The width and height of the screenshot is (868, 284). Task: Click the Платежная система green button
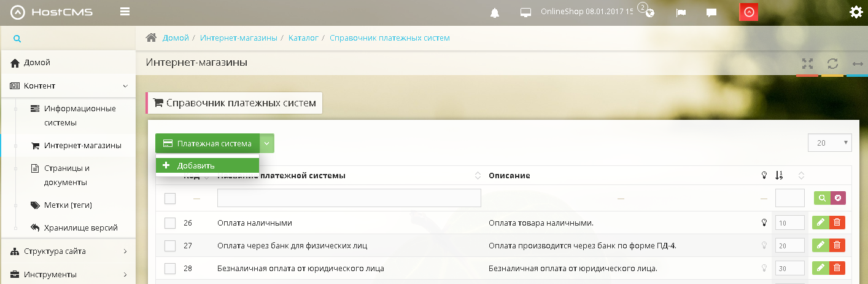207,143
